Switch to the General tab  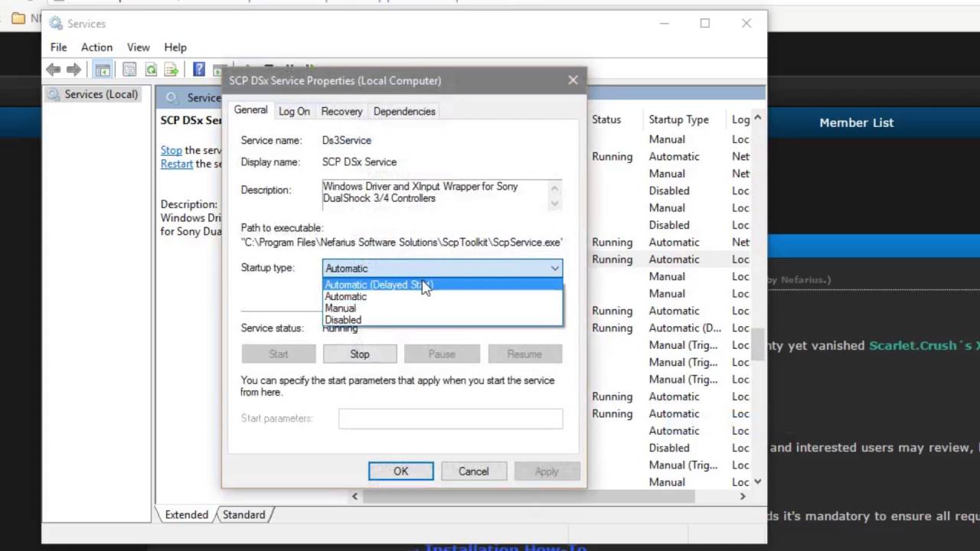[251, 110]
